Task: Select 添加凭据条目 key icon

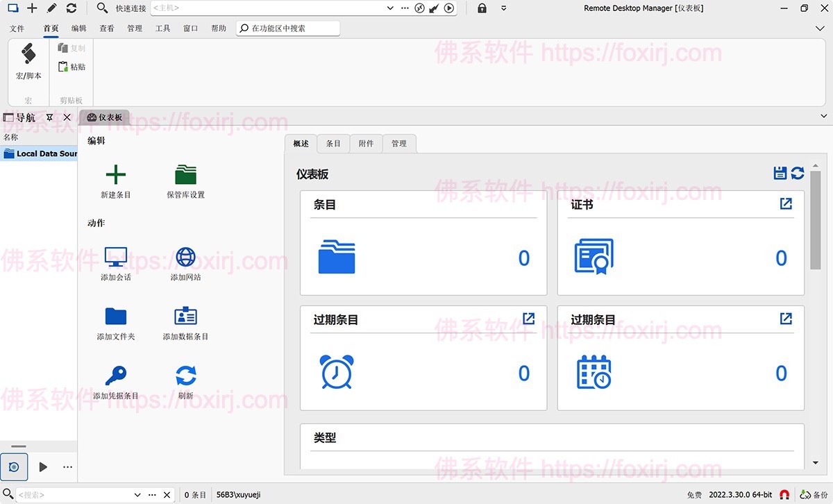Action: coord(115,375)
